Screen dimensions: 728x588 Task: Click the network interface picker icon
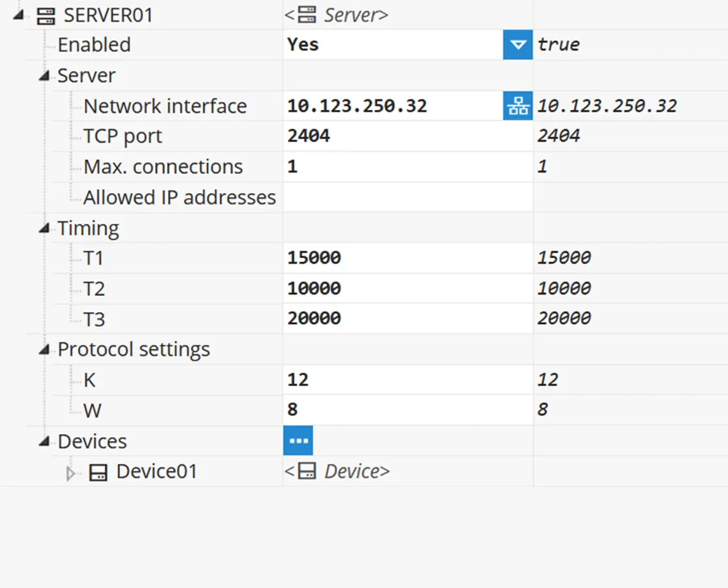tap(519, 105)
